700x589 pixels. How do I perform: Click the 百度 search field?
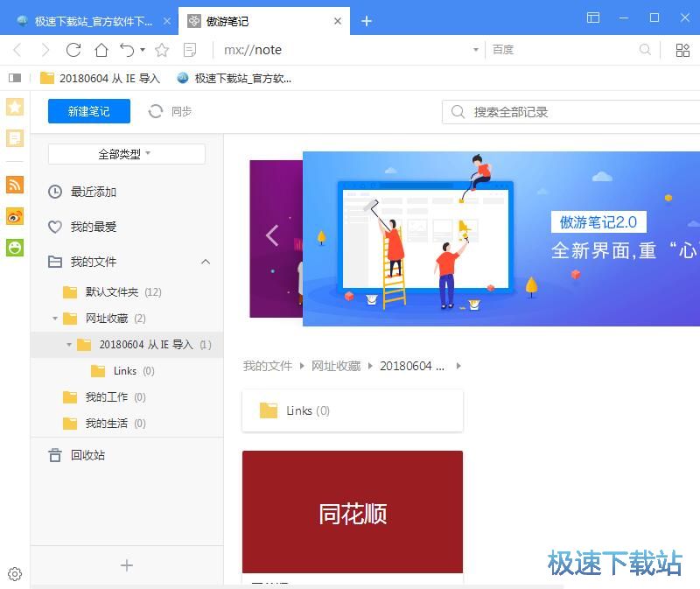pyautogui.click(x=563, y=50)
